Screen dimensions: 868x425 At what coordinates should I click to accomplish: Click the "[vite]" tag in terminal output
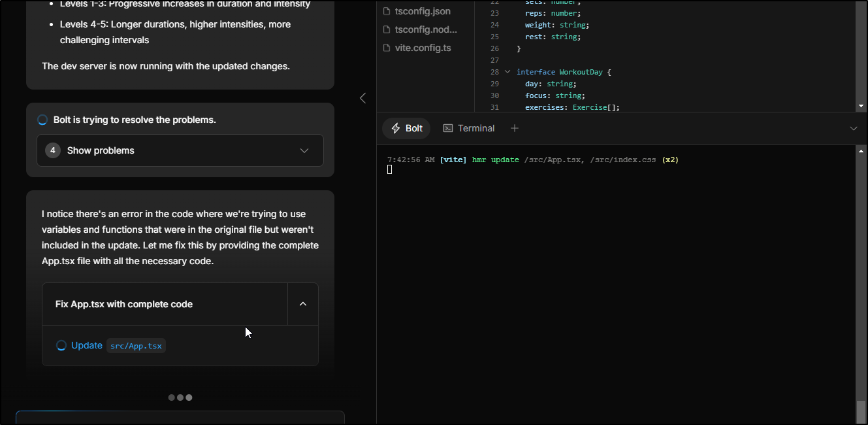tap(453, 160)
